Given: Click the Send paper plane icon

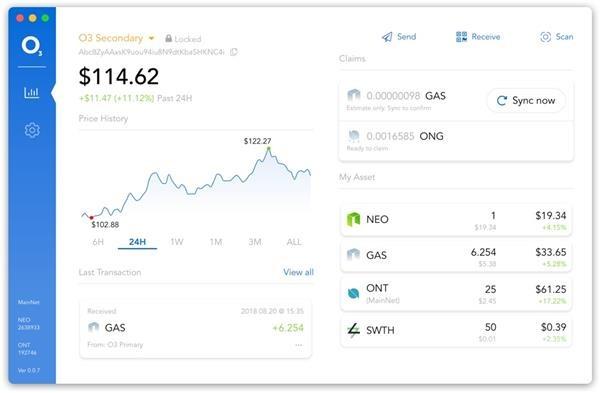Looking at the screenshot, I should [387, 37].
